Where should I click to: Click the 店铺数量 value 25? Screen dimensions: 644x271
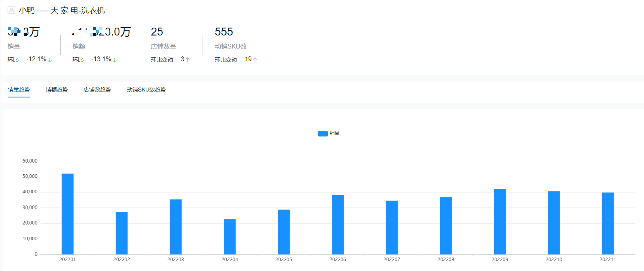[x=157, y=32]
